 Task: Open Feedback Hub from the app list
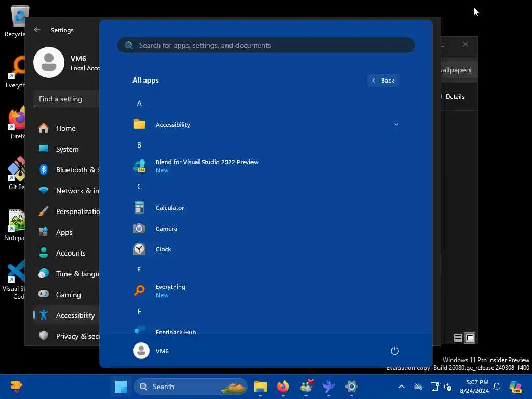click(x=265, y=330)
